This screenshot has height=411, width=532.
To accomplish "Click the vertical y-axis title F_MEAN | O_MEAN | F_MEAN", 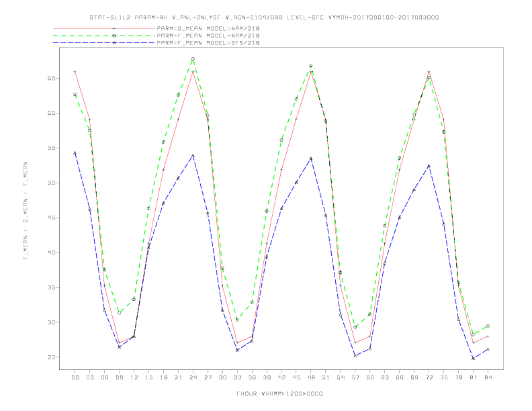I will (x=26, y=211).
